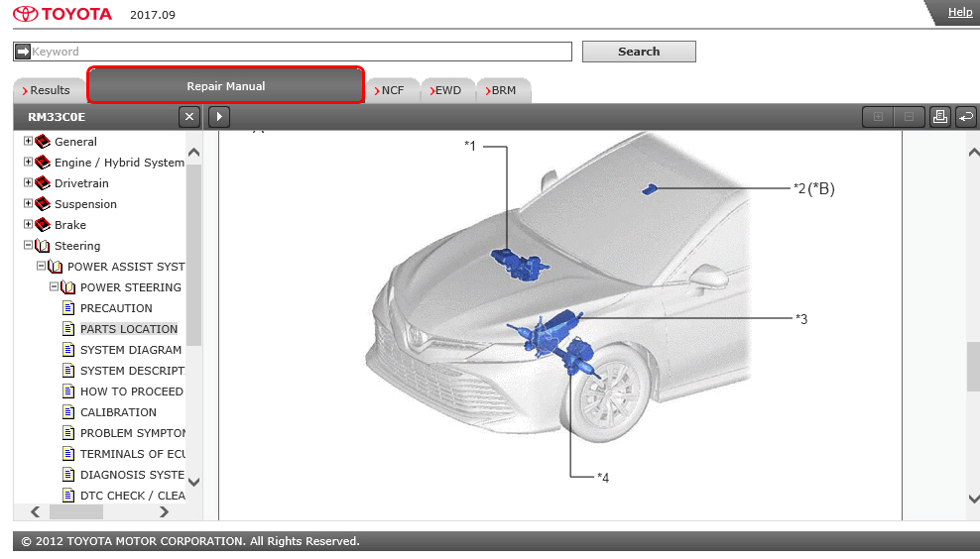Click the HOW TO PROCEED document icon
This screenshot has width=980, height=559.
click(68, 391)
